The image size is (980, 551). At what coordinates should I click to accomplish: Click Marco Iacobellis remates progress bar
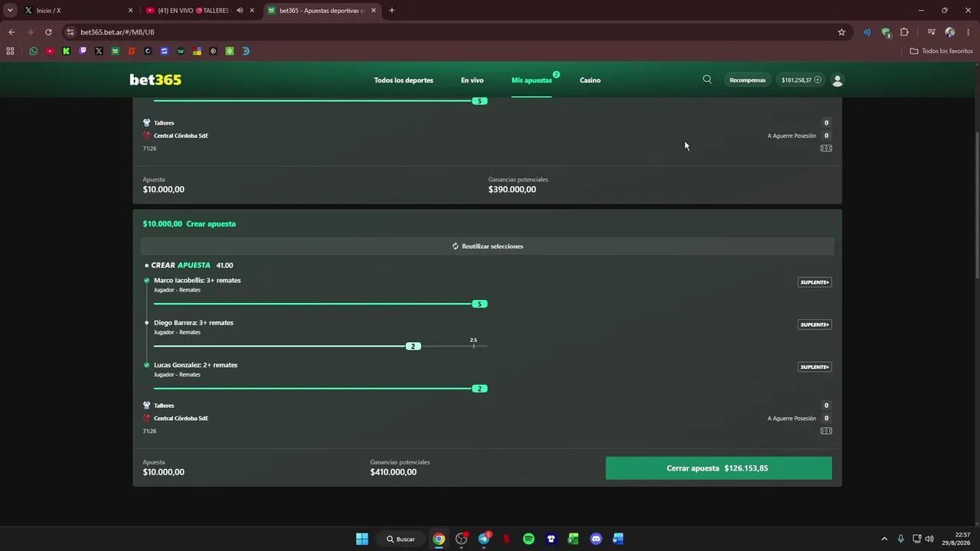click(x=320, y=304)
